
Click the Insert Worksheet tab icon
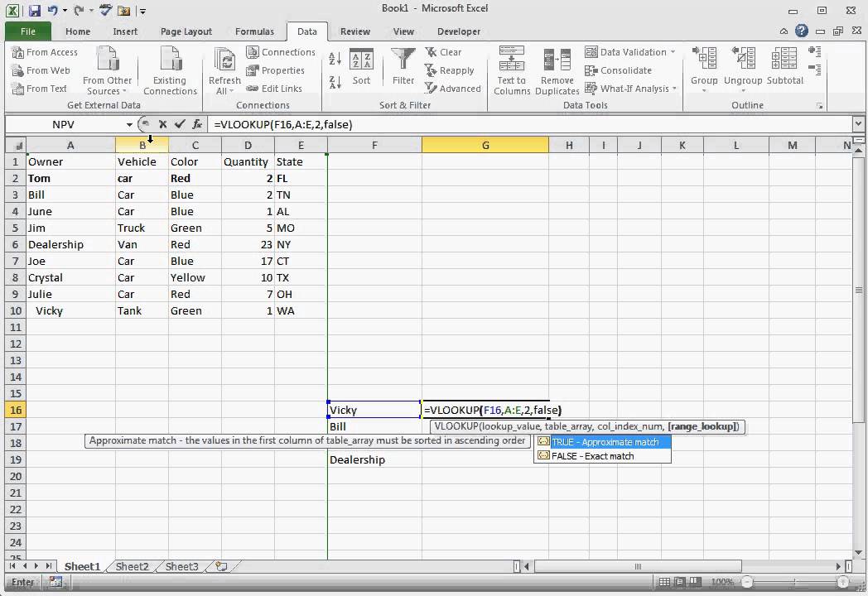(221, 566)
